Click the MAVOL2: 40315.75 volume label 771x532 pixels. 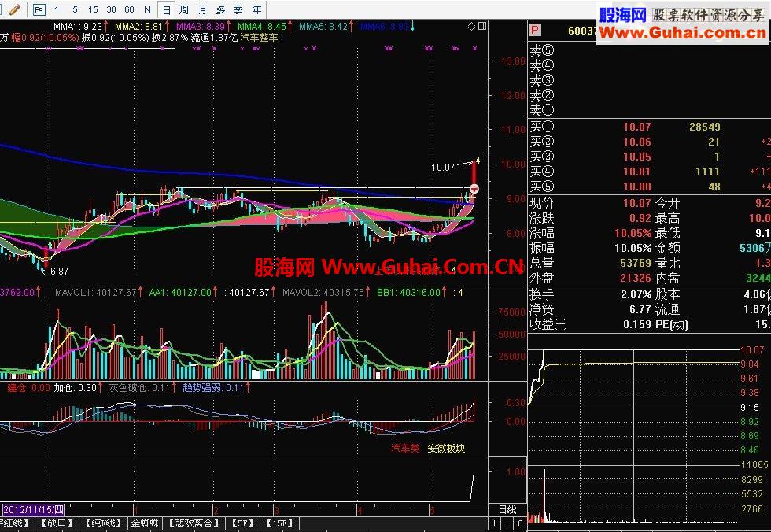323,293
